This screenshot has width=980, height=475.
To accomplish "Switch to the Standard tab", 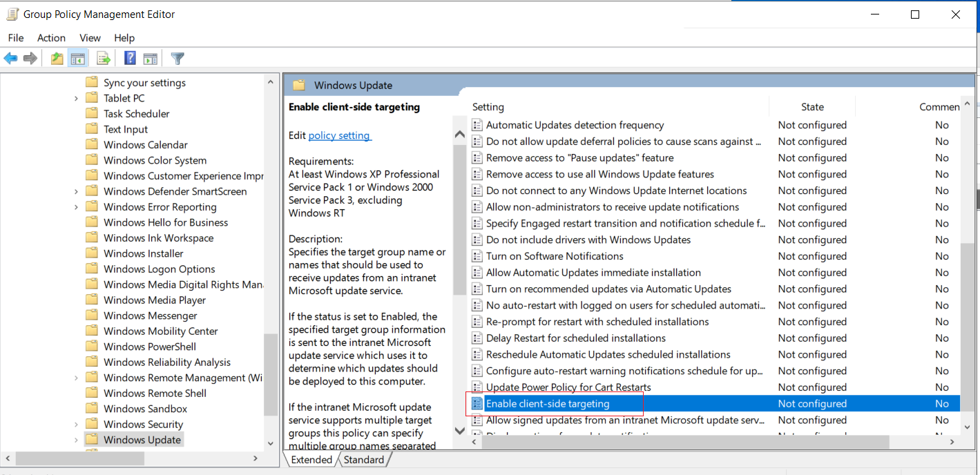I will tap(364, 460).
